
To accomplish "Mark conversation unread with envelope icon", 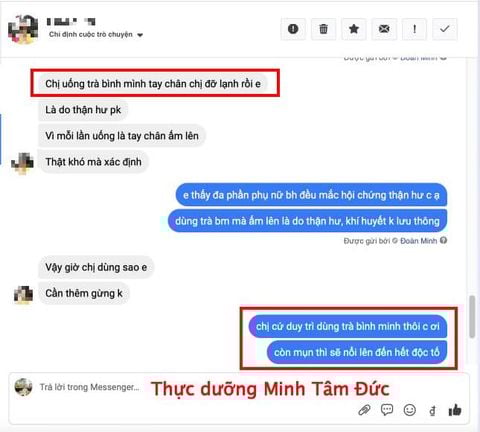I will coord(384,29).
